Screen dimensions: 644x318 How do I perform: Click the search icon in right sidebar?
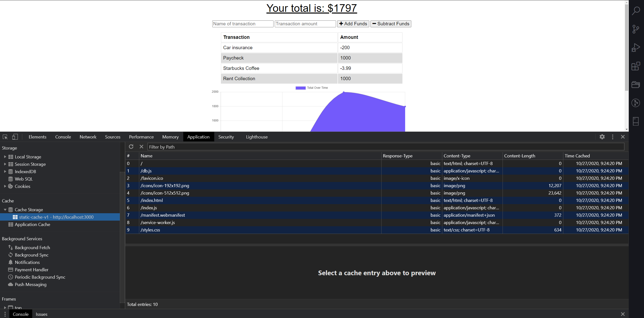pos(636,11)
